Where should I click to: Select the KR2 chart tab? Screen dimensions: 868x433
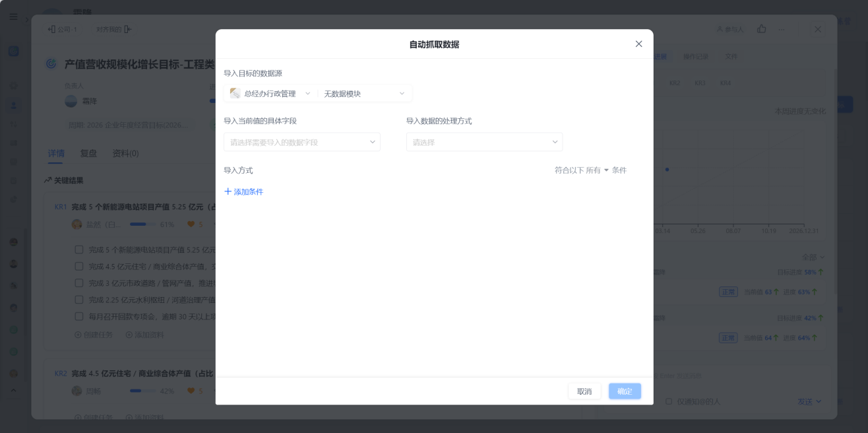click(675, 83)
